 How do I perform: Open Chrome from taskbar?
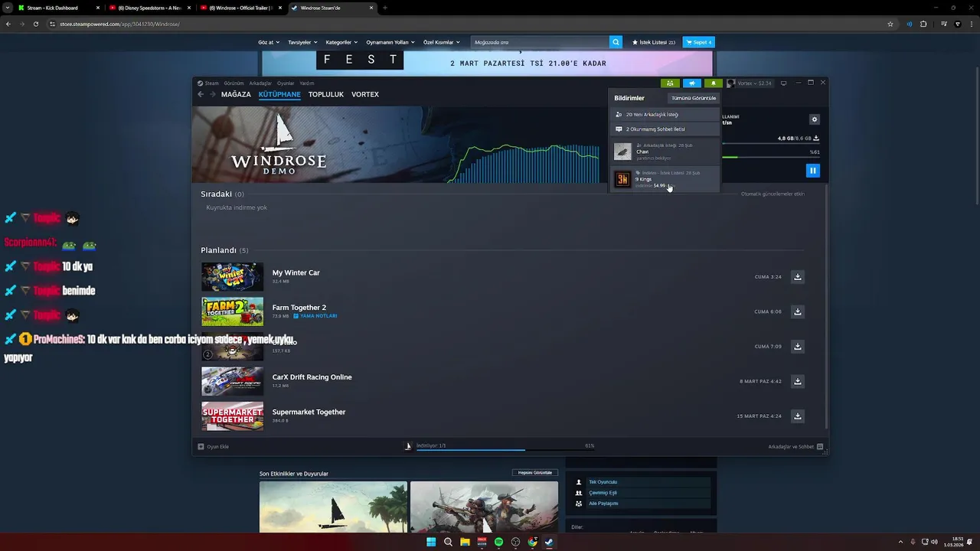[x=532, y=542]
